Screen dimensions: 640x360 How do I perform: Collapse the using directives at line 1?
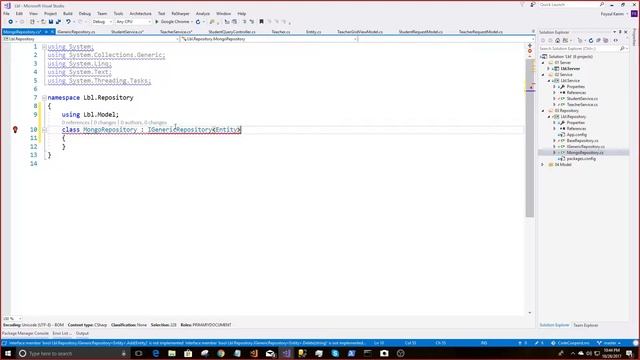click(44, 47)
